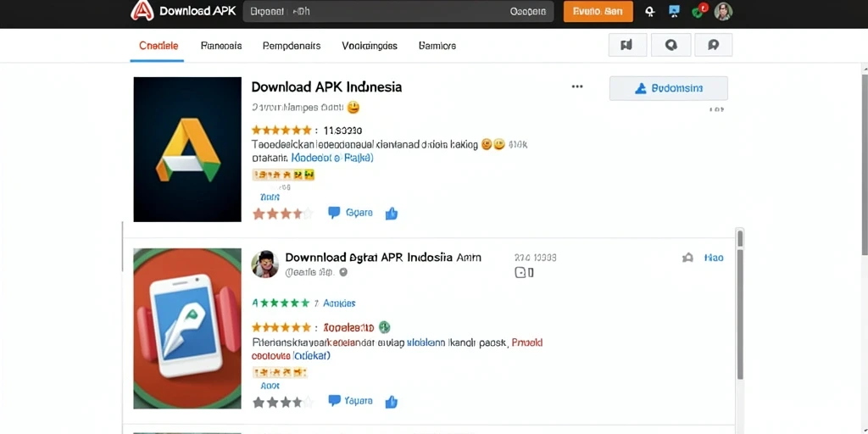The width and height of the screenshot is (868, 434).
Task: Click the rightmost speech bubble button below header
Action: (713, 45)
